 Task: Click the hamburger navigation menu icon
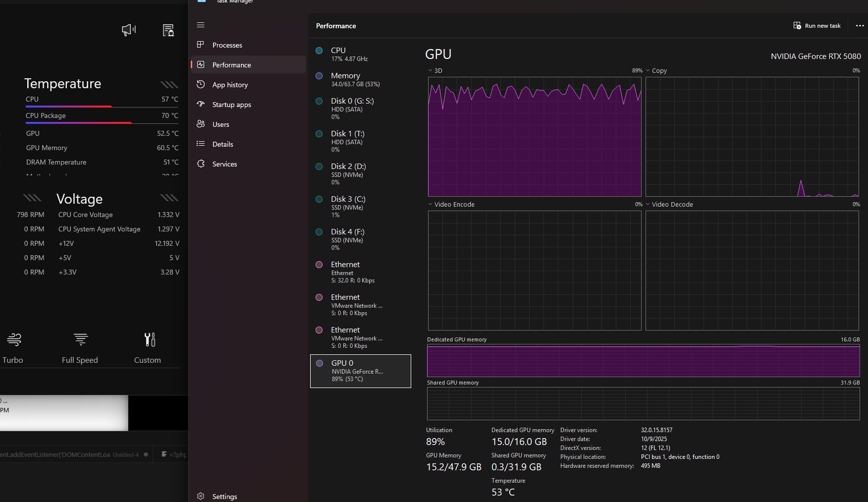[201, 25]
